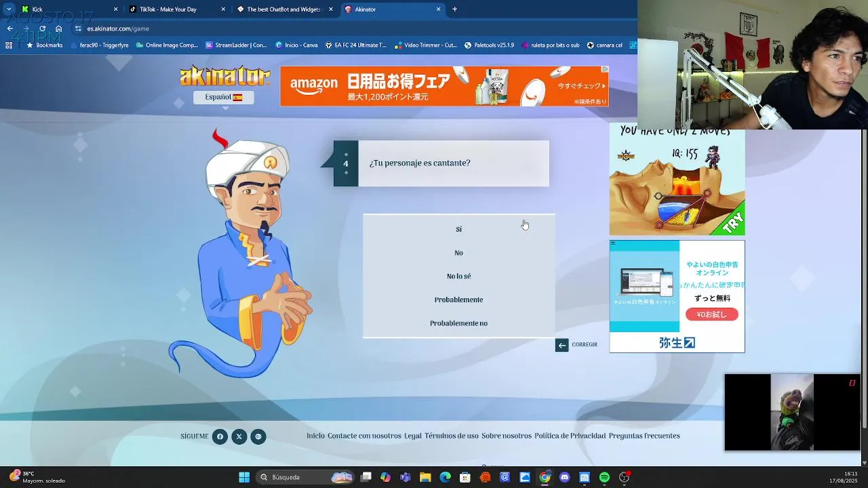Open camara cel bookmark
This screenshot has height=488, width=868.
click(x=605, y=45)
